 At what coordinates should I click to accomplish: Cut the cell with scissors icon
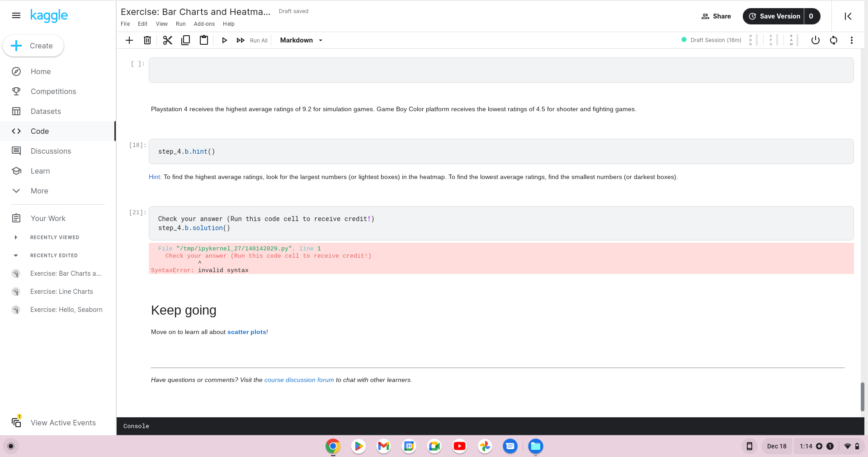(168, 40)
